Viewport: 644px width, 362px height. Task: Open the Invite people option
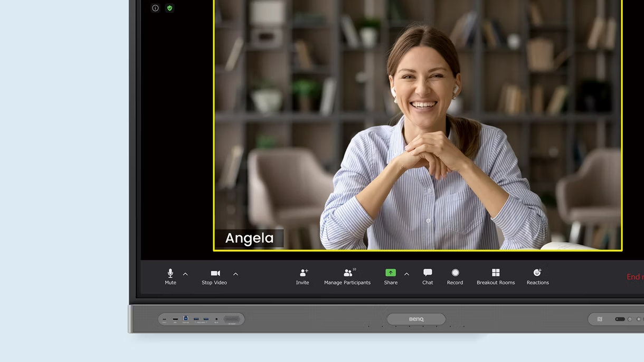pyautogui.click(x=303, y=273)
